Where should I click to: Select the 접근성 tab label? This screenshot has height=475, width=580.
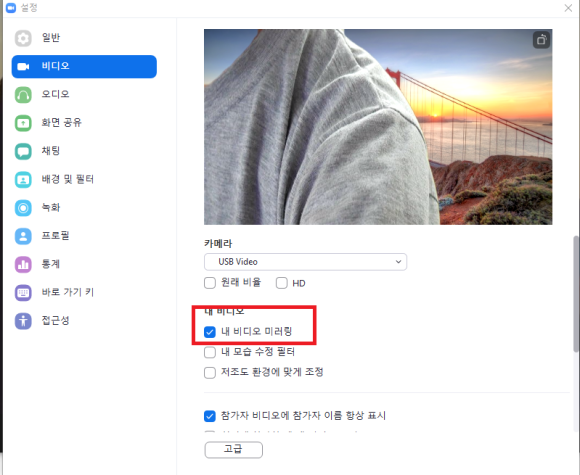coord(55,320)
